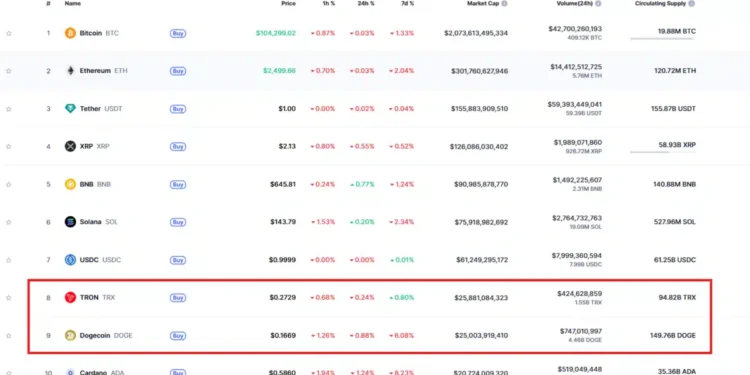This screenshot has width=750, height=375.
Task: Sort by 7d % column header
Action: pos(407,3)
